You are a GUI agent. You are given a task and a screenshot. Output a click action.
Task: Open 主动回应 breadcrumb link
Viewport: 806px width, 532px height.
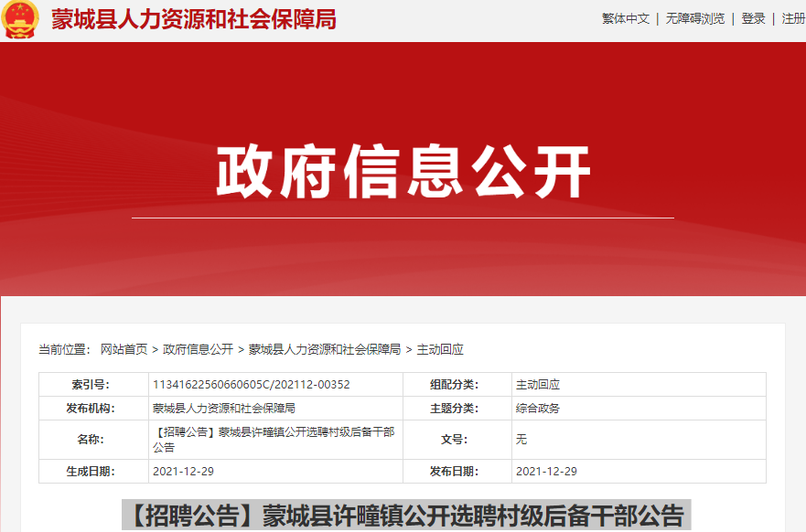click(440, 350)
